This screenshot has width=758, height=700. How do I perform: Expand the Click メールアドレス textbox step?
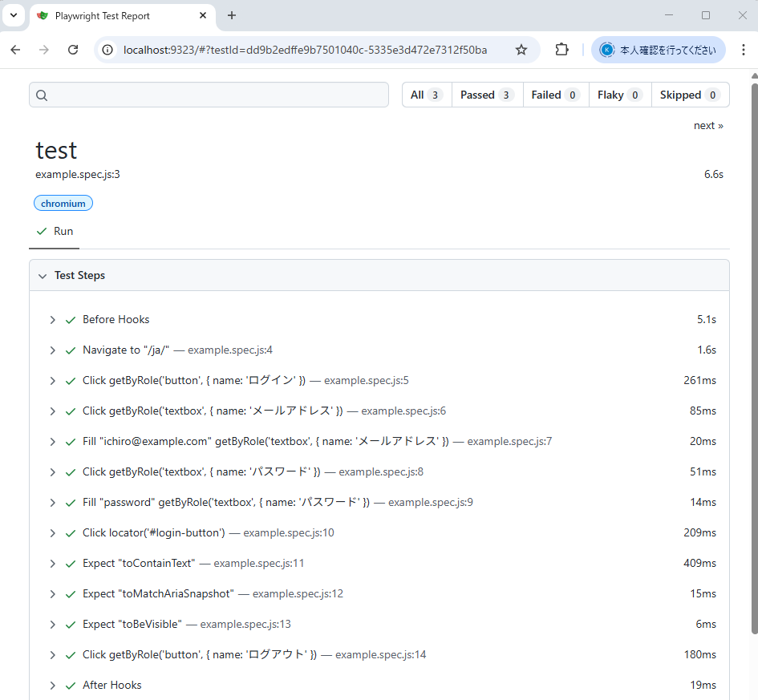click(53, 411)
